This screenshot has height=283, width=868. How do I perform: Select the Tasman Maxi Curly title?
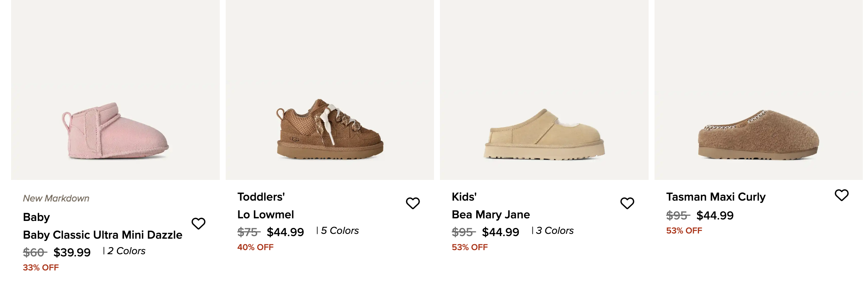point(716,197)
